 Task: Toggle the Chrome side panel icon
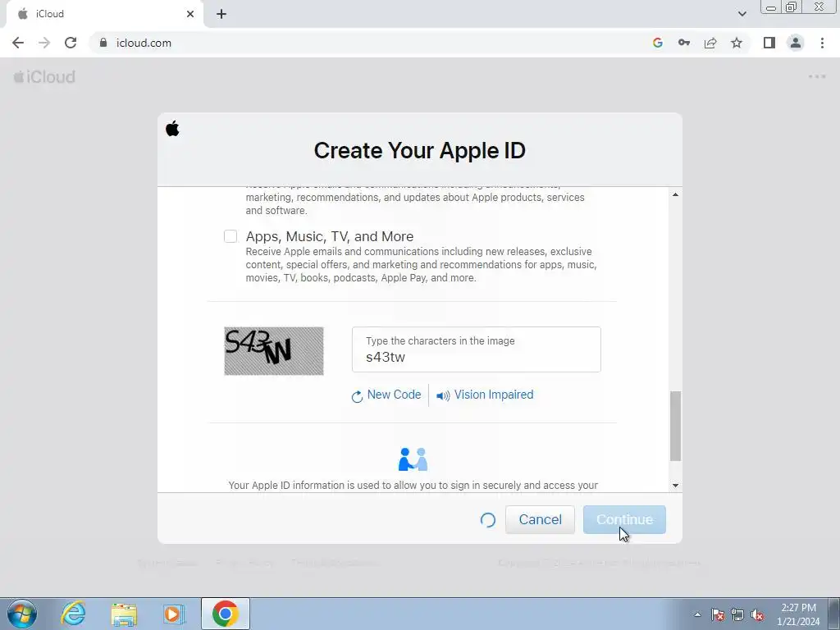[x=769, y=43]
